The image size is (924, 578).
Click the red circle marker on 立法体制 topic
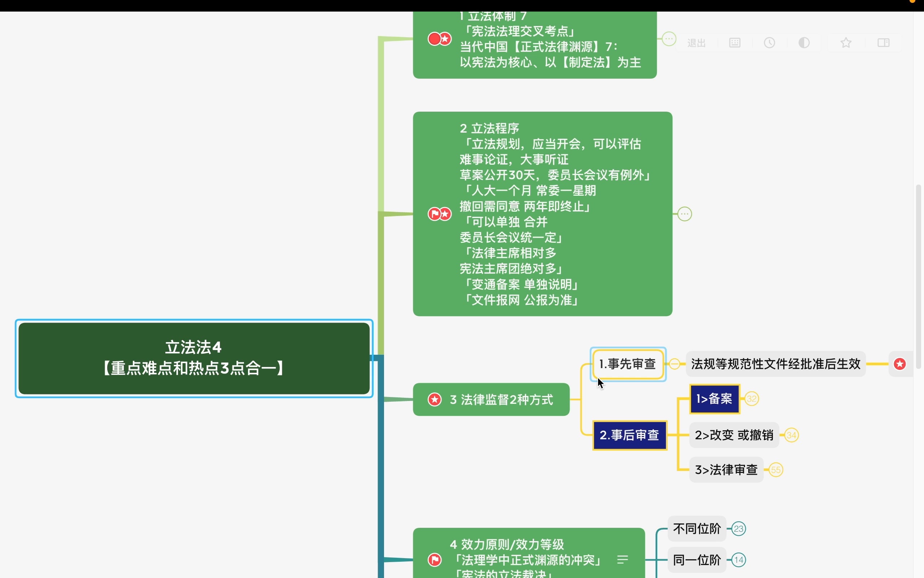click(434, 39)
